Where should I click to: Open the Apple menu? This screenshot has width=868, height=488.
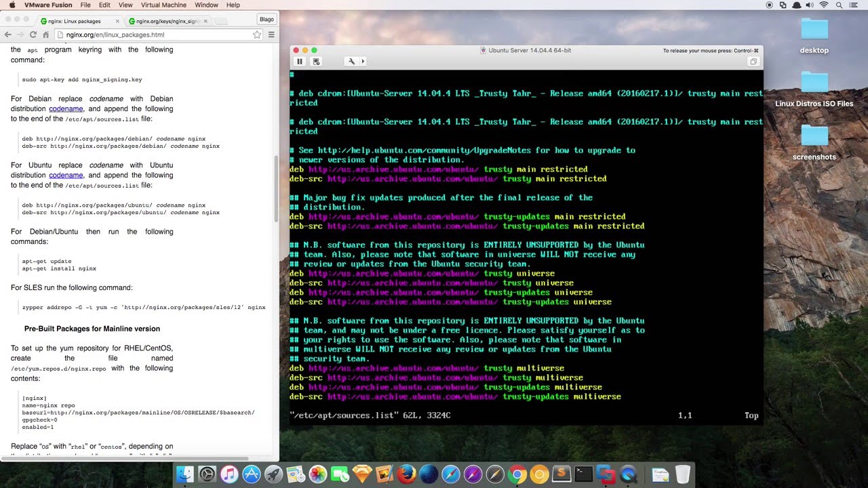click(12, 5)
